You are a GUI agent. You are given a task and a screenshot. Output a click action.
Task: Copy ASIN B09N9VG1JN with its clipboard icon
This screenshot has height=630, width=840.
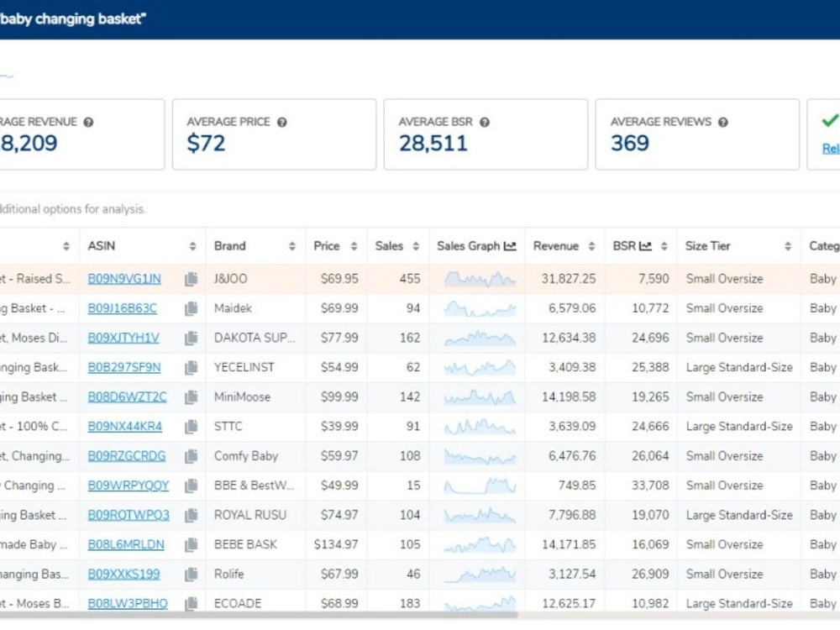[192, 279]
